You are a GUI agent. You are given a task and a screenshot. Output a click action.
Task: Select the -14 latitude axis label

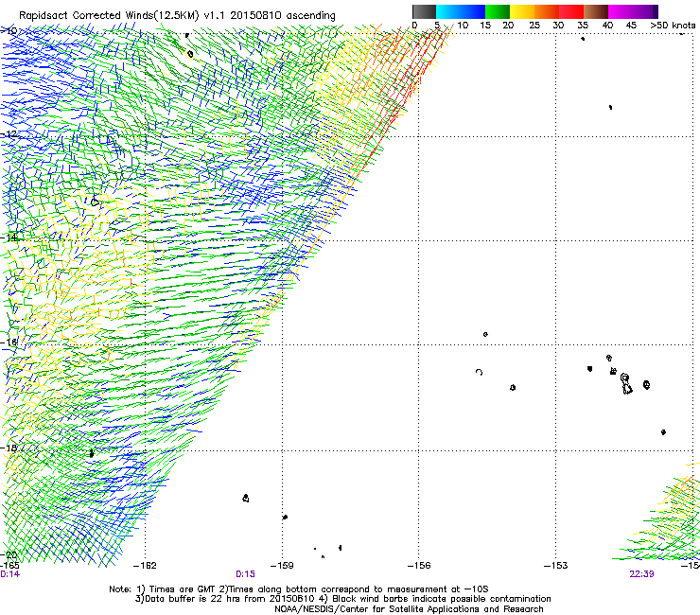click(x=9, y=237)
